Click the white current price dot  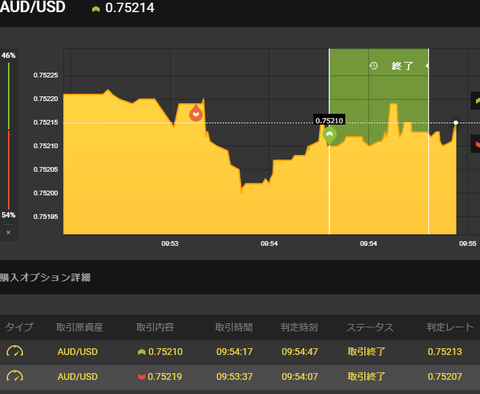pyautogui.click(x=456, y=123)
